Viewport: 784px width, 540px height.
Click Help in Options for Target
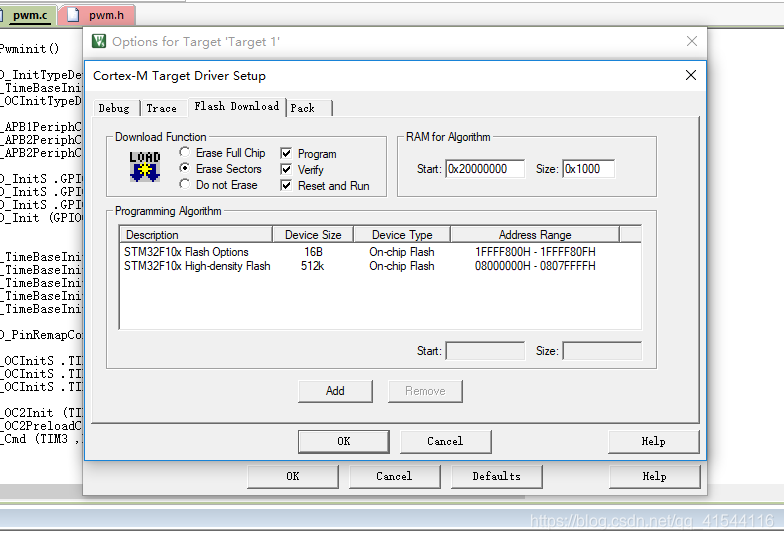pos(654,476)
